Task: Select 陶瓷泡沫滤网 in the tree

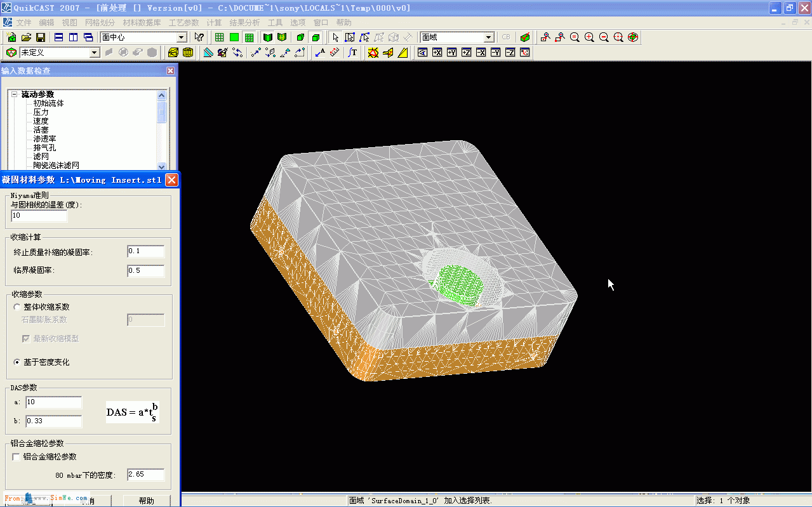Action: [x=56, y=165]
